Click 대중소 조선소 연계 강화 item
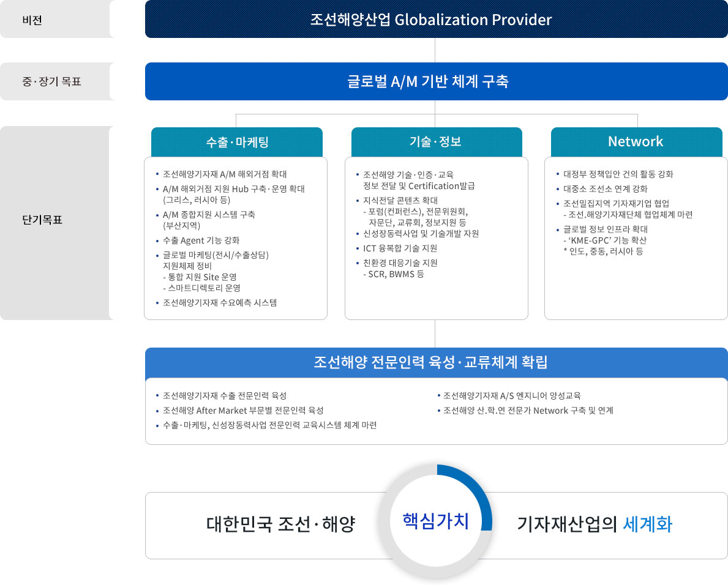The image size is (728, 585). click(606, 189)
